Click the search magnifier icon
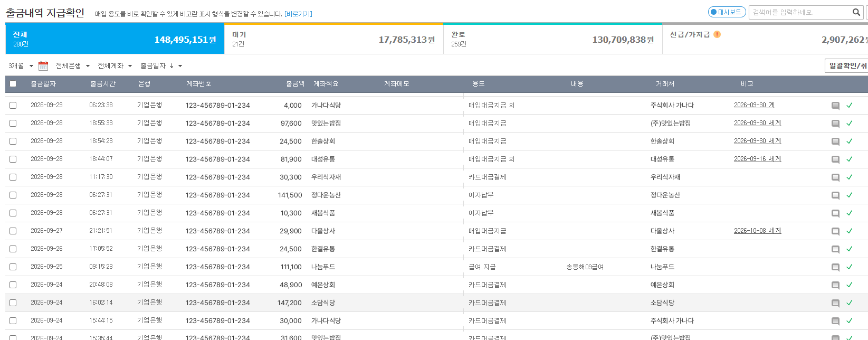Viewport: 868px width, 340px height. tap(856, 12)
